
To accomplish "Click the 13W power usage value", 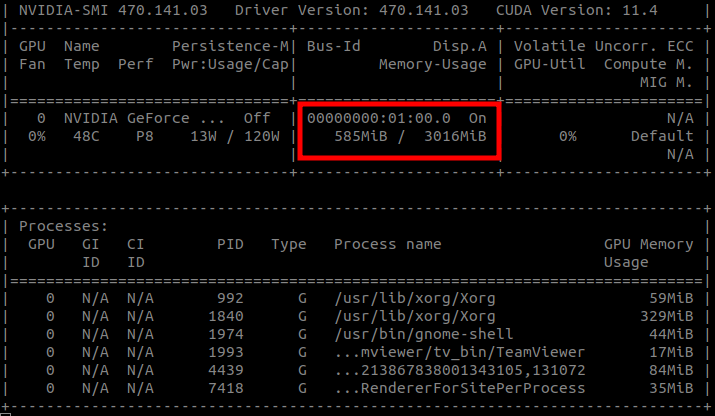I will pos(203,136).
